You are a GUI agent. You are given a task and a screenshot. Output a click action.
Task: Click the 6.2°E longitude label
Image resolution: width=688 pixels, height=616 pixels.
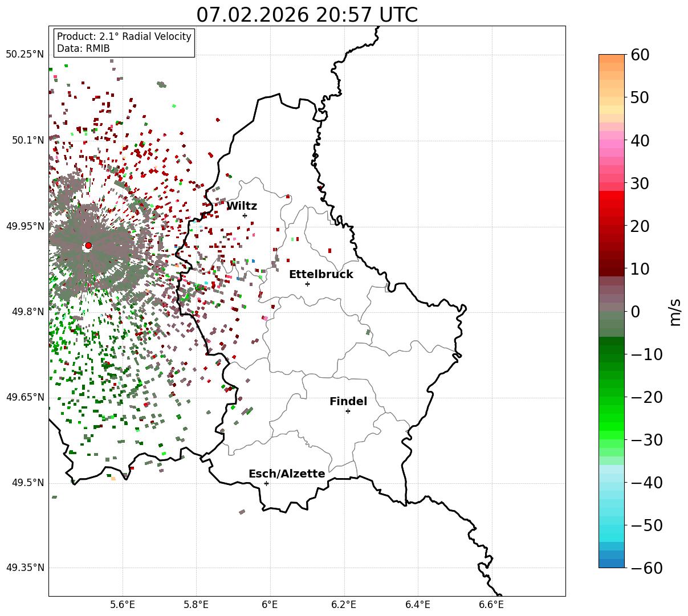(x=344, y=605)
